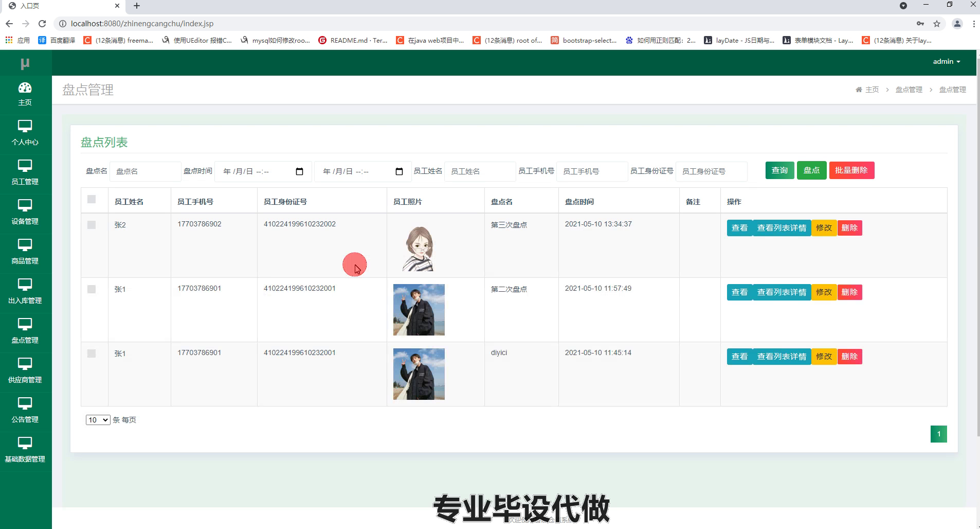Click 修改 for the diyici row
The height and width of the screenshot is (529, 980).
coord(824,357)
